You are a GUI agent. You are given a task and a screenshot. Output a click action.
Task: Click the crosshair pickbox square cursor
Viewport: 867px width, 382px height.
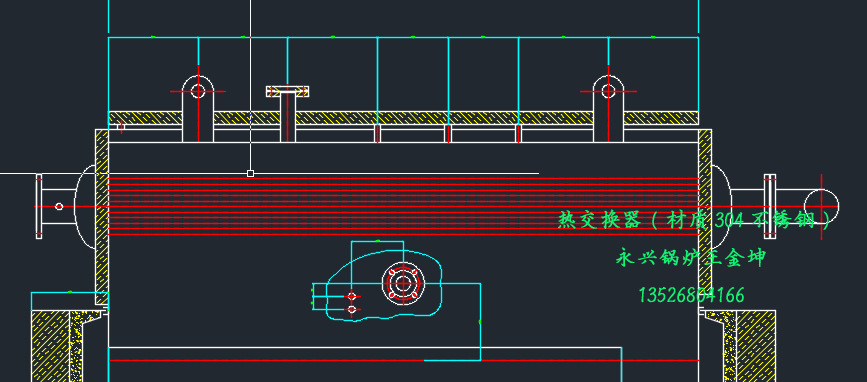[250, 174]
